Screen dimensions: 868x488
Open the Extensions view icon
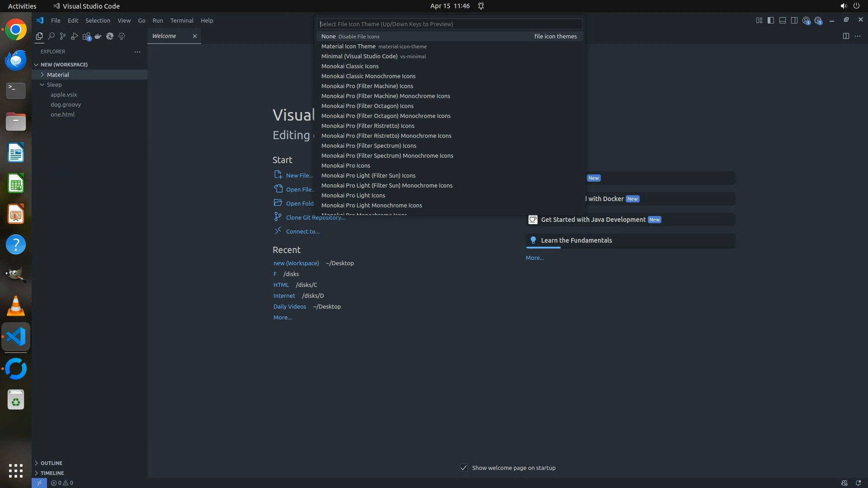pyautogui.click(x=86, y=36)
